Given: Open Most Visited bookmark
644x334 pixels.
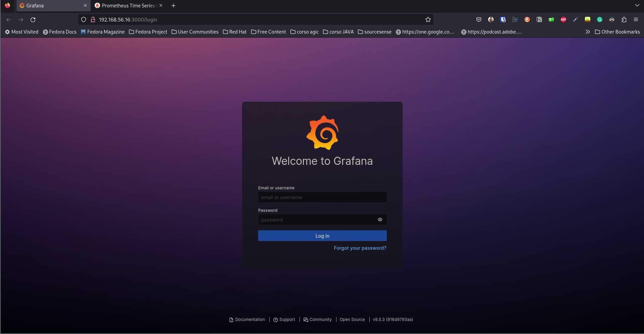Looking at the screenshot, I should (x=22, y=32).
